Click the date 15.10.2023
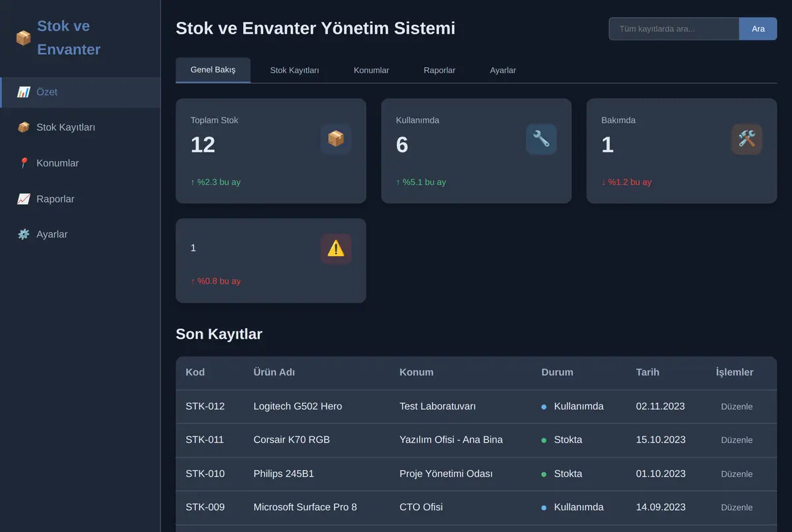The width and height of the screenshot is (792, 532). [x=661, y=440]
